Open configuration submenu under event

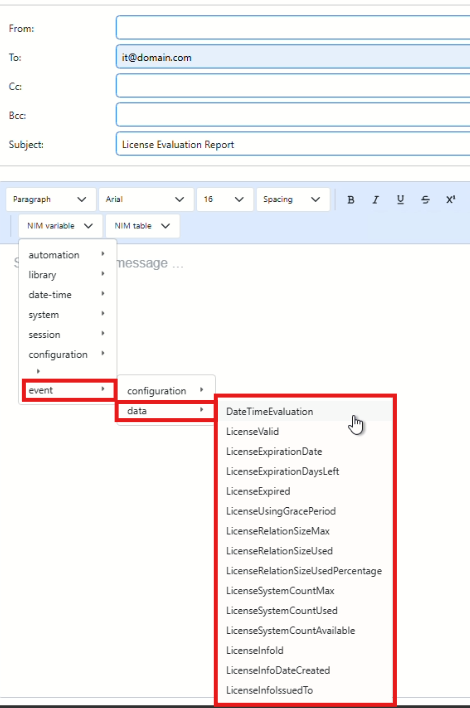pos(166,391)
